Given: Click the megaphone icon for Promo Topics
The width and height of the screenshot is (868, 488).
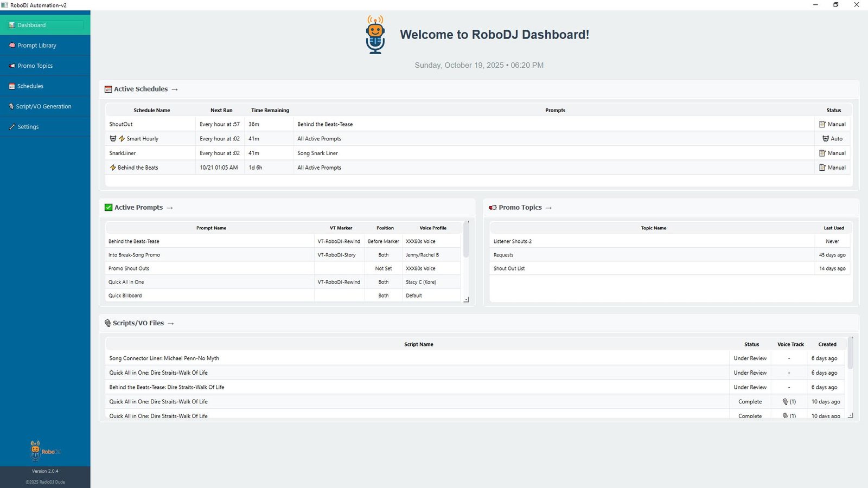Looking at the screenshot, I should [x=12, y=66].
